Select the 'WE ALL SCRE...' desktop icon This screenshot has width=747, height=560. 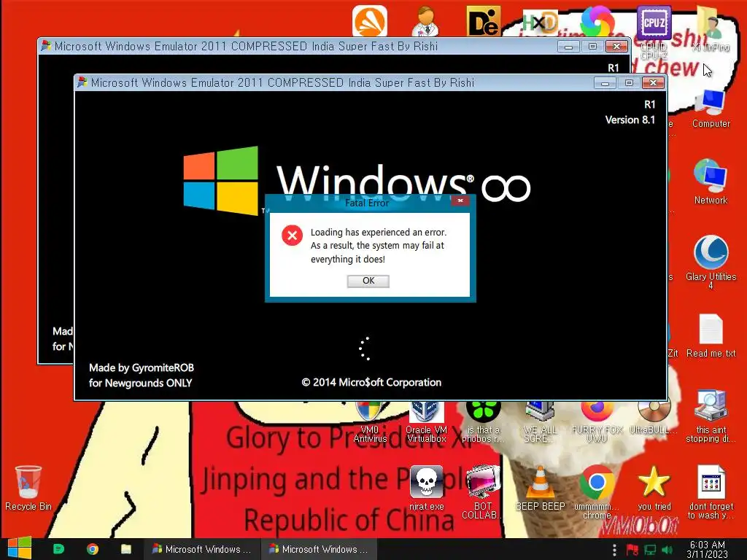pos(540,423)
